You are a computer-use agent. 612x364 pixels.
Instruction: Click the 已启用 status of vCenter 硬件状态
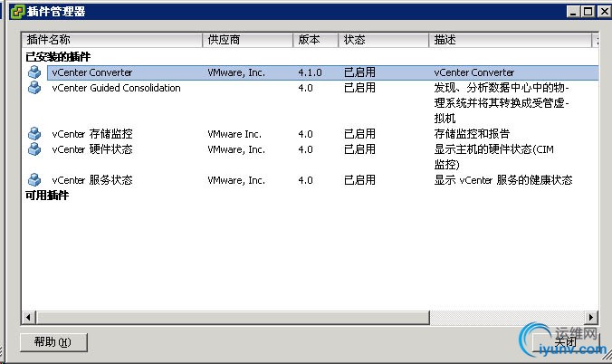(x=359, y=149)
